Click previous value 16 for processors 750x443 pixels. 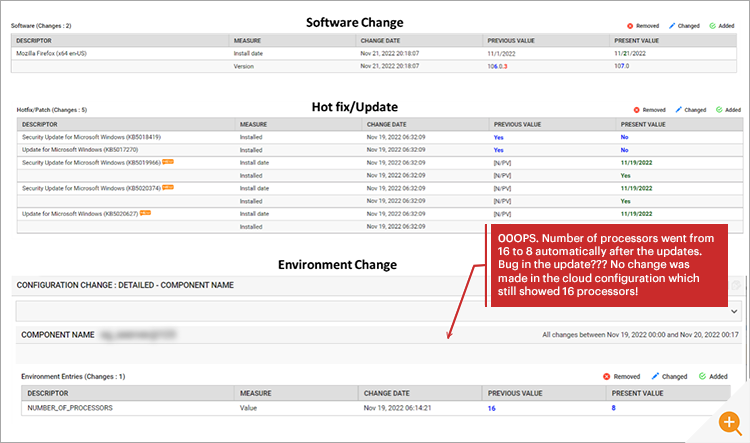point(492,408)
